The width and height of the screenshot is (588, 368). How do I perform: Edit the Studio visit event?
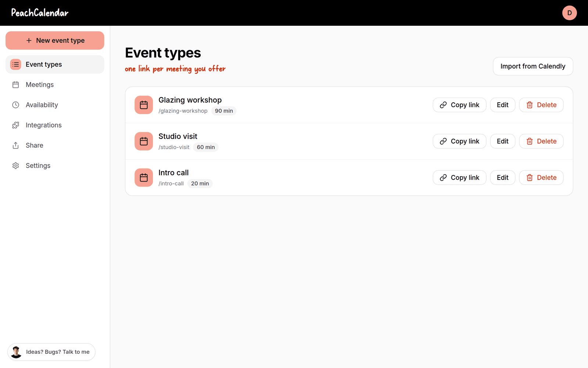tap(502, 141)
